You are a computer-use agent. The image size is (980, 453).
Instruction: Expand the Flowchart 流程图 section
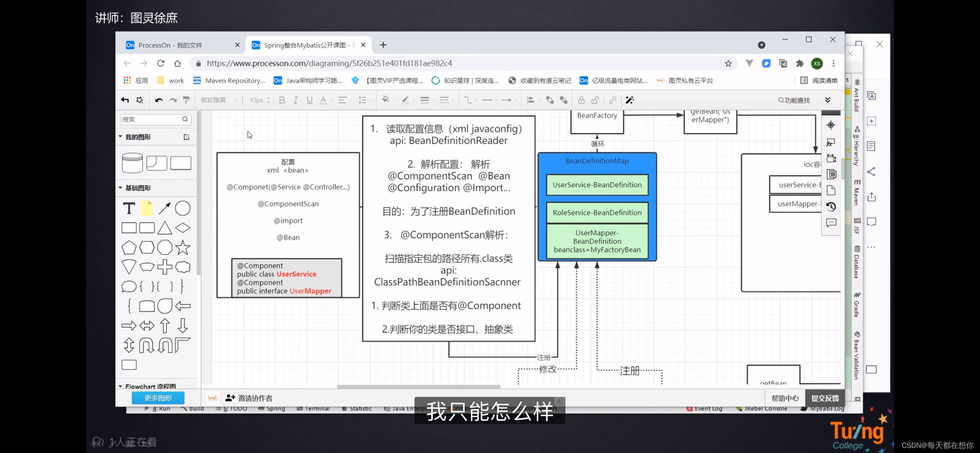point(120,386)
